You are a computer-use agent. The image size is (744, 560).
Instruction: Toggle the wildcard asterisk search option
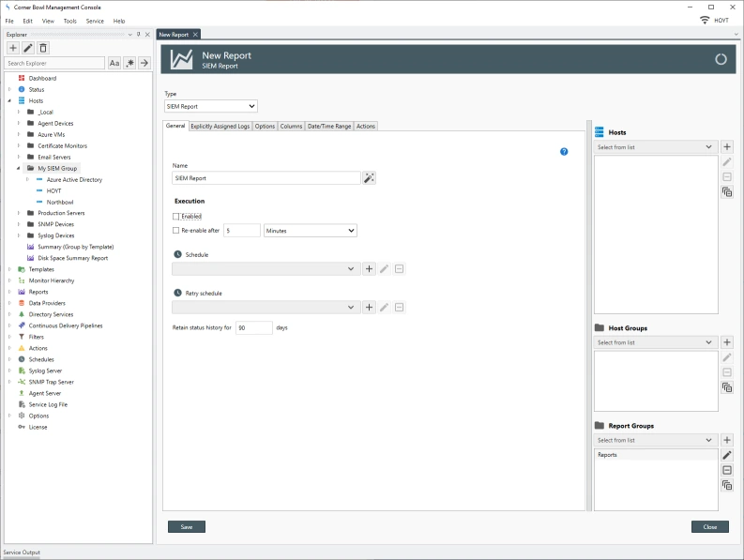[x=129, y=63]
